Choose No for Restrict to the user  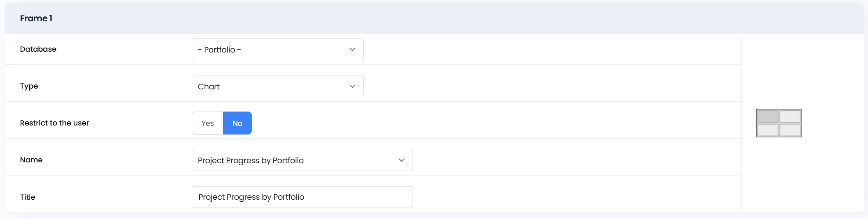click(x=237, y=123)
